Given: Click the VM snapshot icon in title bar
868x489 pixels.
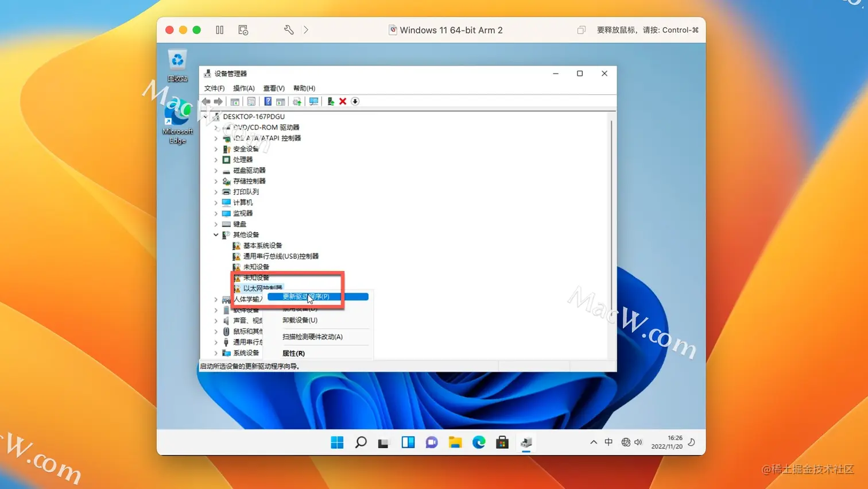Looking at the screenshot, I should click(243, 30).
